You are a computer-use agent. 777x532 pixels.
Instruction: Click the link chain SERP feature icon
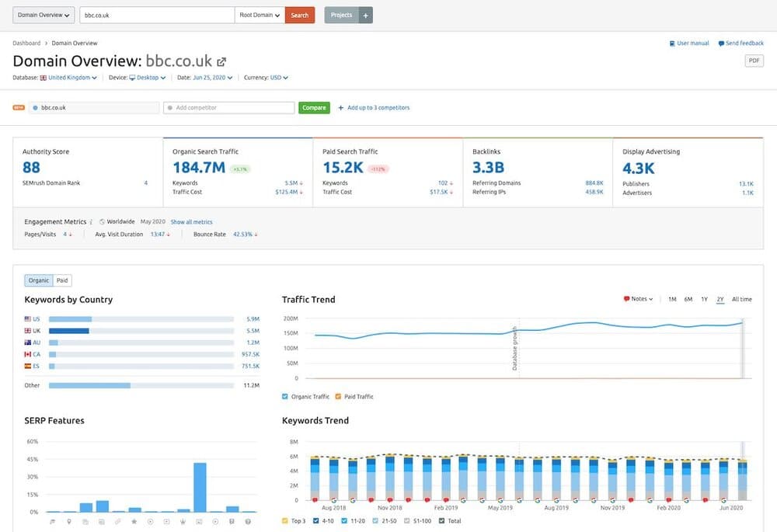[117, 522]
